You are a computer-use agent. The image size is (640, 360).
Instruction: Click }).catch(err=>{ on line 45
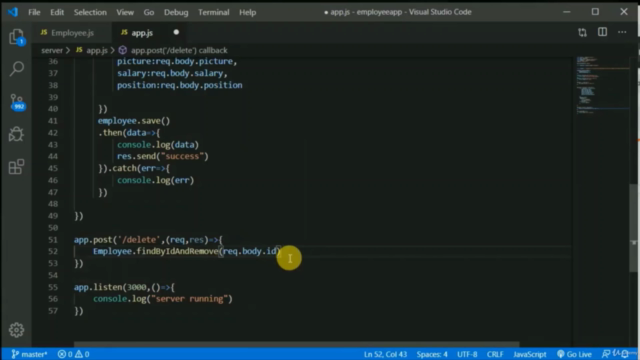coord(133,169)
